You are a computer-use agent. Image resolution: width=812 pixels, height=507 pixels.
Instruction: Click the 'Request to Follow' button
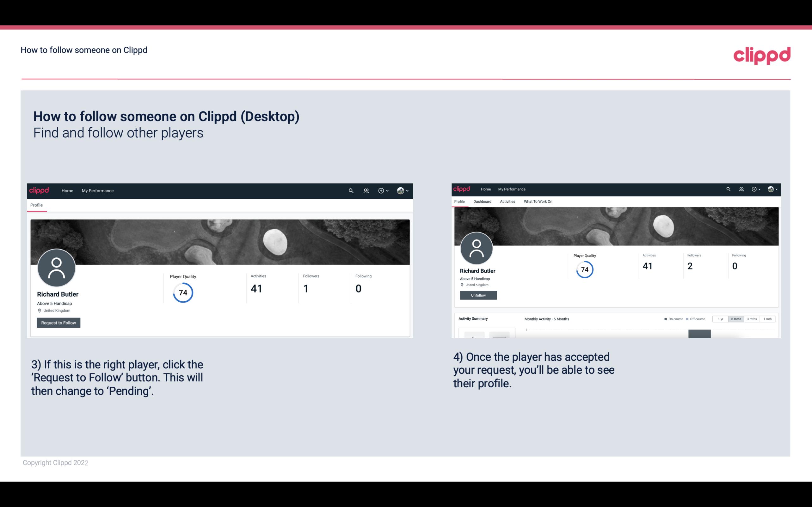point(58,323)
